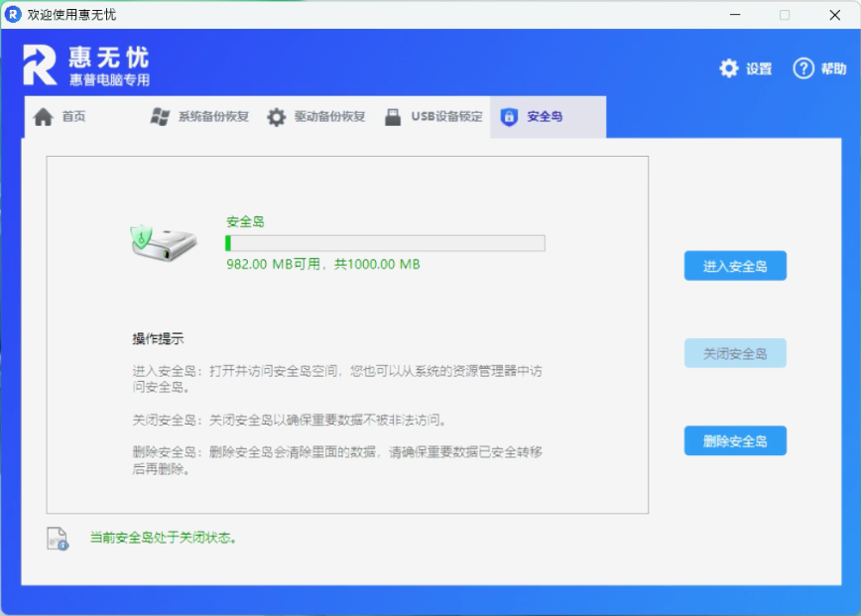Click the USB设备锁定 drive icon

393,117
